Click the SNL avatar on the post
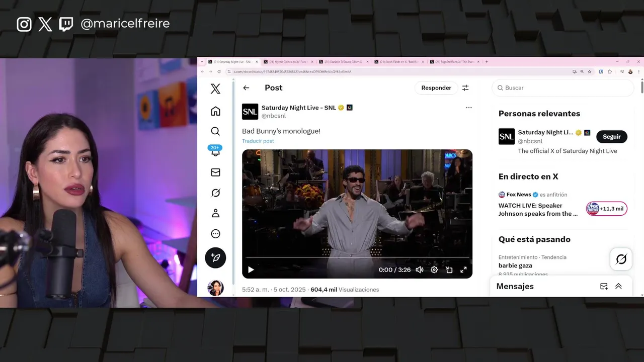This screenshot has width=644, height=362. coord(250,112)
